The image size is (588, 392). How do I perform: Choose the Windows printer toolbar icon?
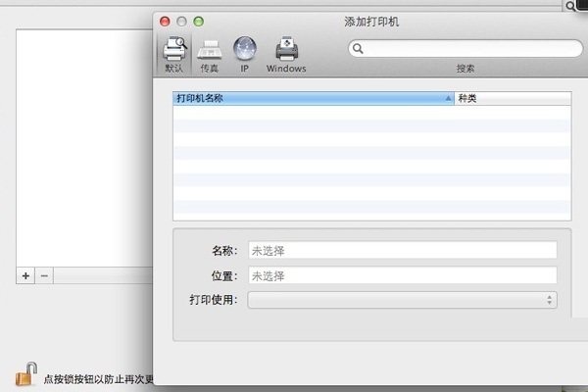(286, 51)
